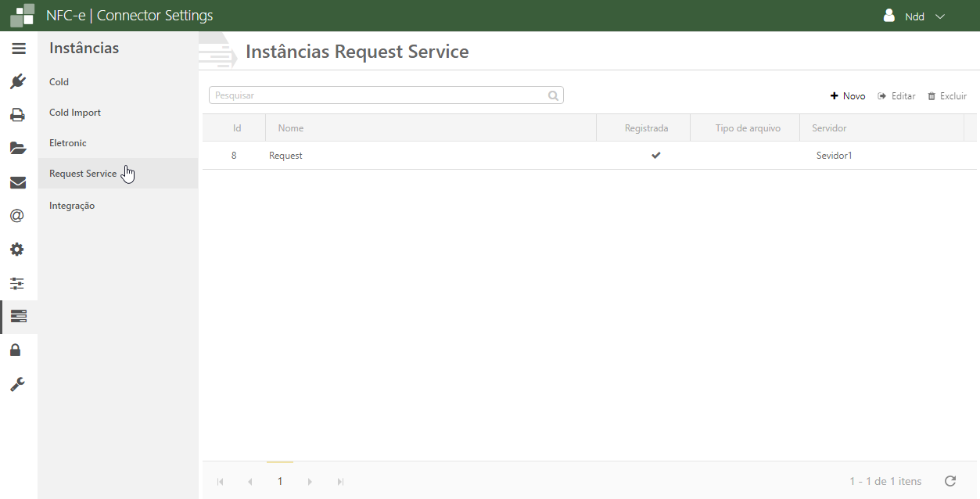This screenshot has height=499, width=980.
Task: Open the envelope mail icon in sidebar
Action: point(18,182)
